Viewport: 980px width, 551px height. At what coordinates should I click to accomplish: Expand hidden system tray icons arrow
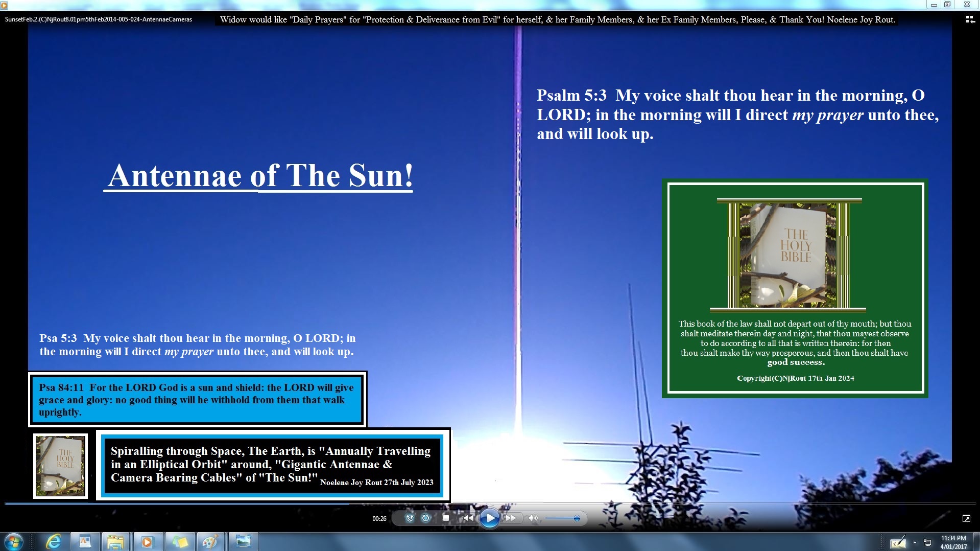[x=915, y=542]
